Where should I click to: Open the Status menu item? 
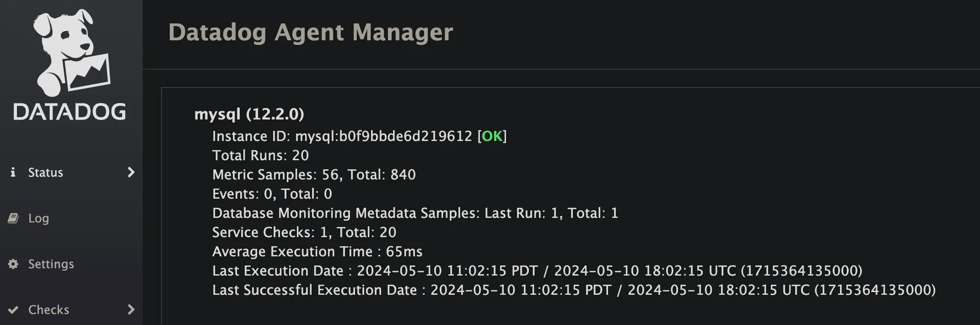coord(46,173)
